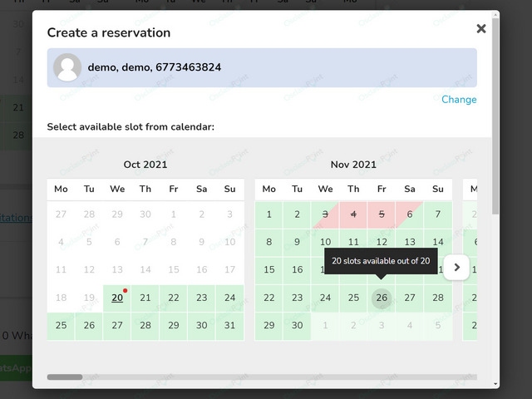The image size is (532, 399).
Task: Select November 24 slot
Action: tap(325, 298)
